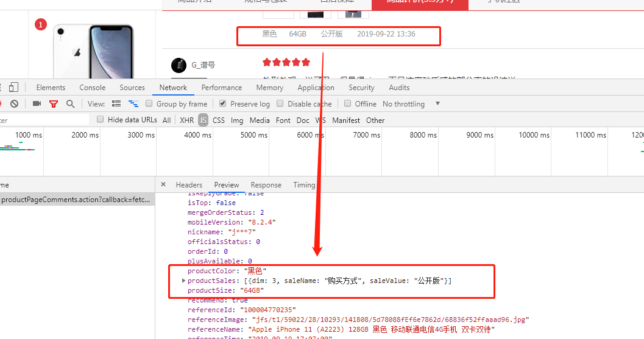Filter requests by JS

203,121
